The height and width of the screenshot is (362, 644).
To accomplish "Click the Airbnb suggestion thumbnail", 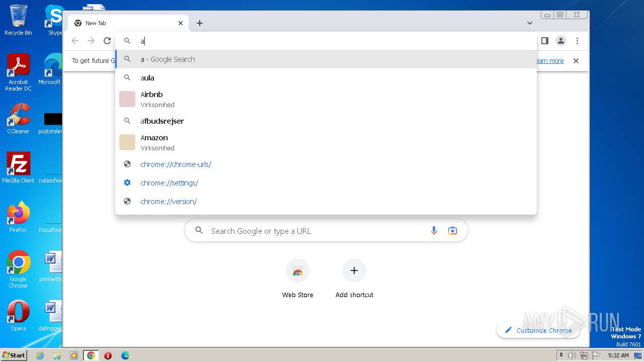I will tap(127, 99).
